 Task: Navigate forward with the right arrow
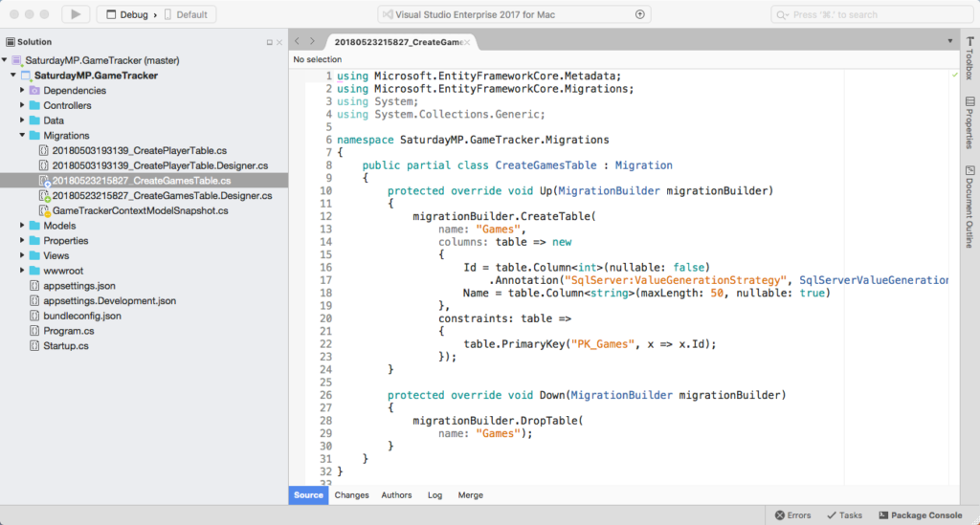[312, 41]
